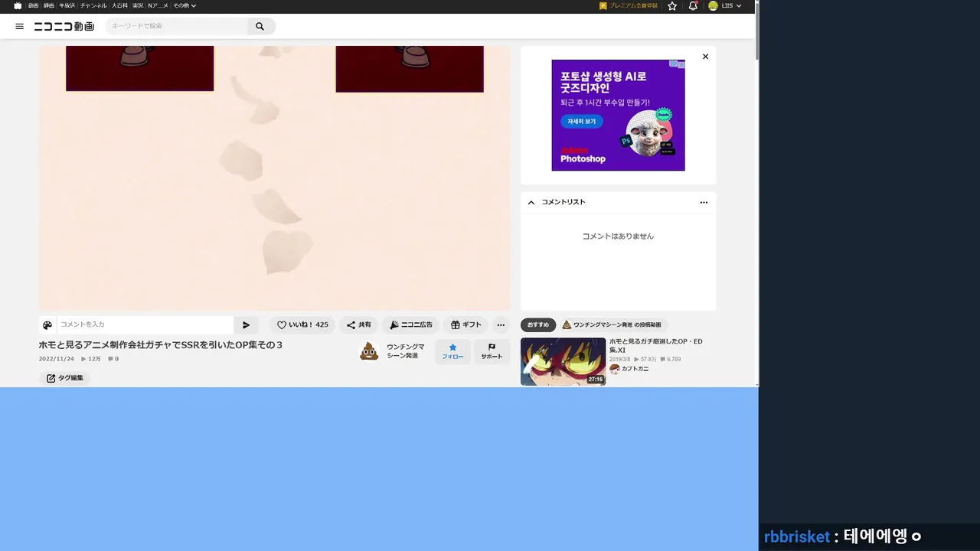
Task: Open notifications bell icon
Action: click(x=693, y=5)
